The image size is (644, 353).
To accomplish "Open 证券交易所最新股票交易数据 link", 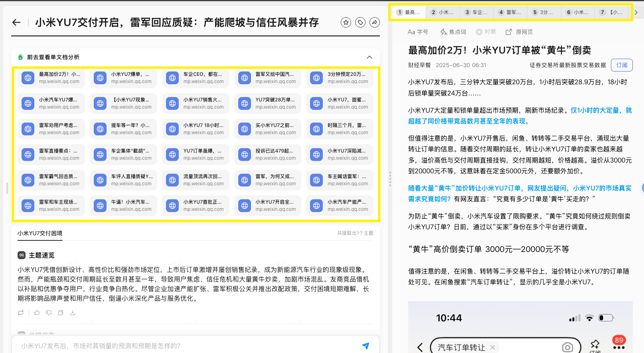I will (x=568, y=65).
